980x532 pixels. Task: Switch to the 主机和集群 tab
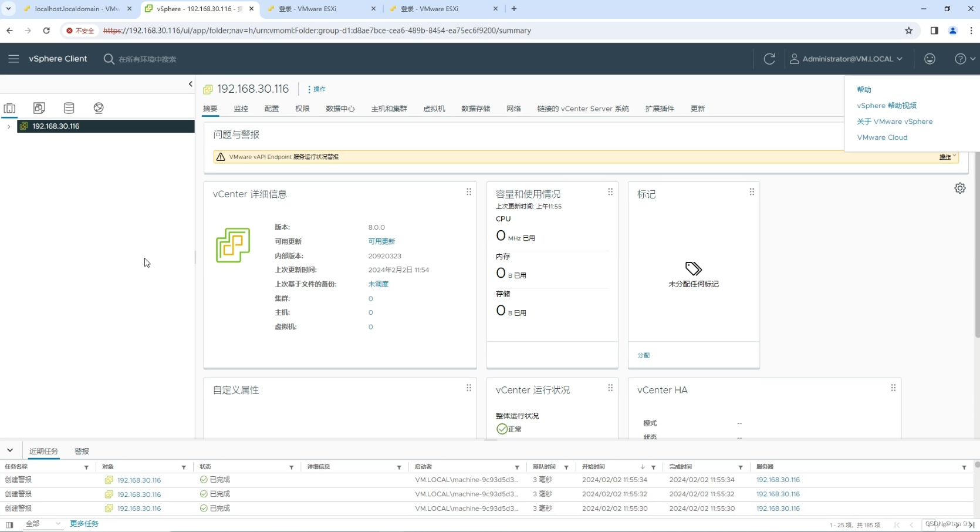tap(389, 109)
